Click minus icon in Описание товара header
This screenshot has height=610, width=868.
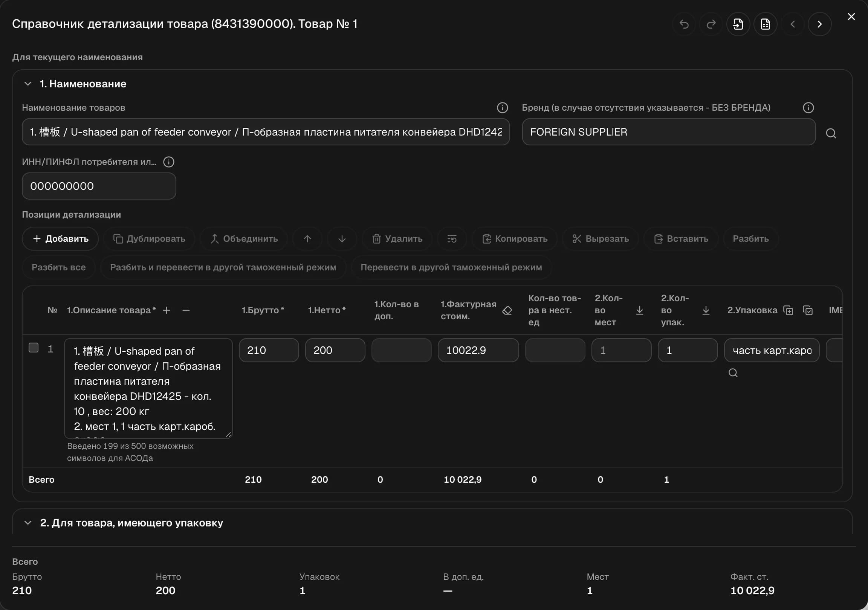pyautogui.click(x=186, y=310)
